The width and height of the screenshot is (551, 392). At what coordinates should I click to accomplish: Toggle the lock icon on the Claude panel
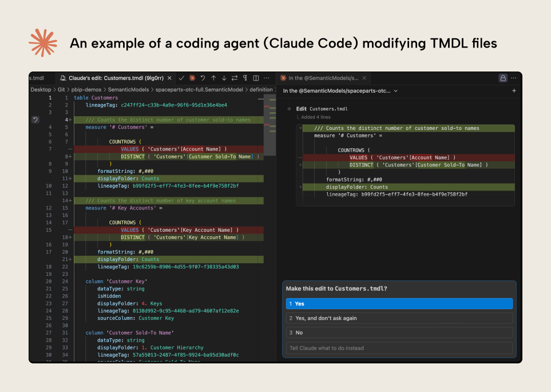click(x=502, y=78)
